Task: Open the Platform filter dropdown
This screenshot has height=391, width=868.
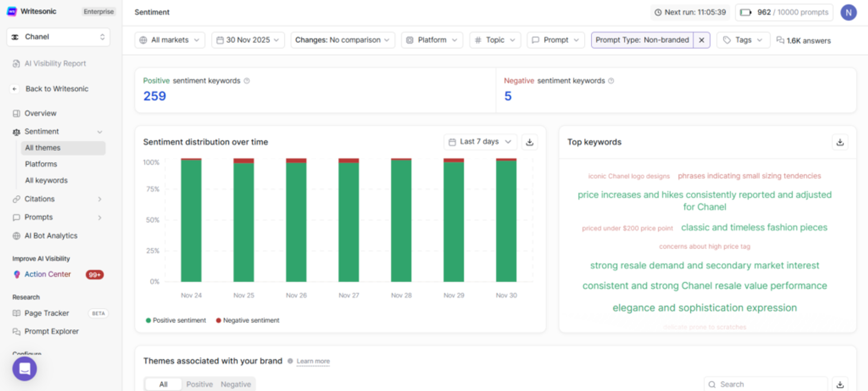Action: (432, 40)
